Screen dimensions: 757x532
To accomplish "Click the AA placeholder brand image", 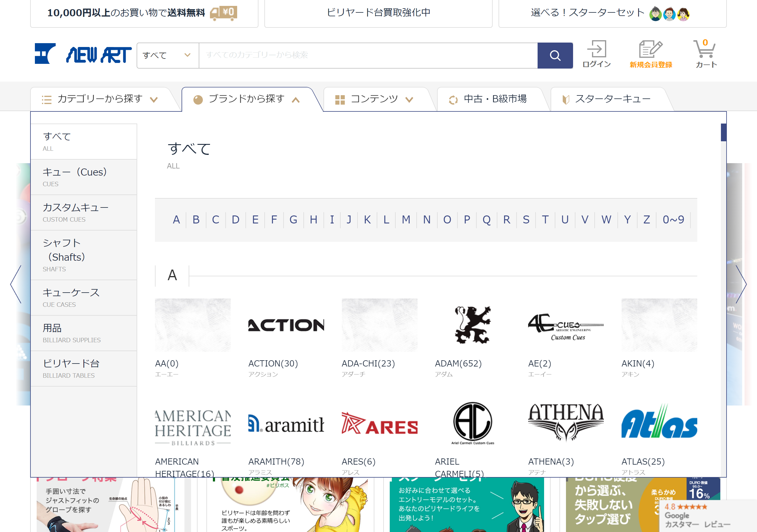I will (x=193, y=325).
